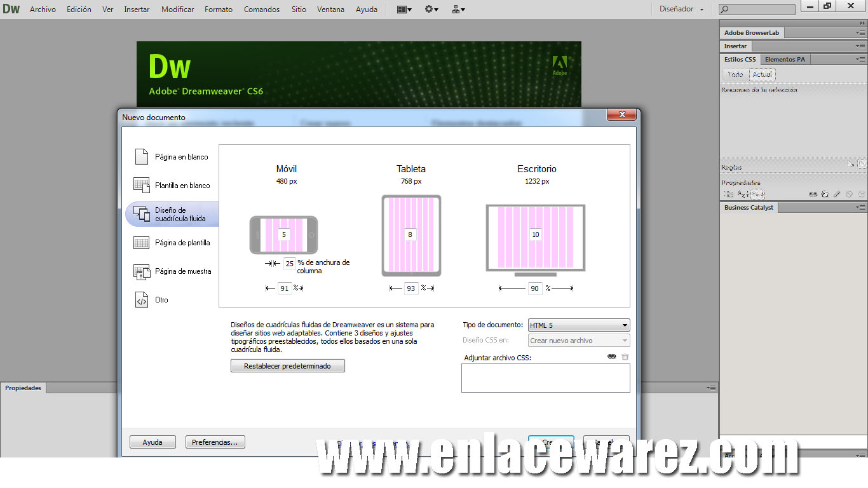This screenshot has height=488, width=868.
Task: Click Attach Style Sheet icon in CSS panel
Action: [813, 194]
